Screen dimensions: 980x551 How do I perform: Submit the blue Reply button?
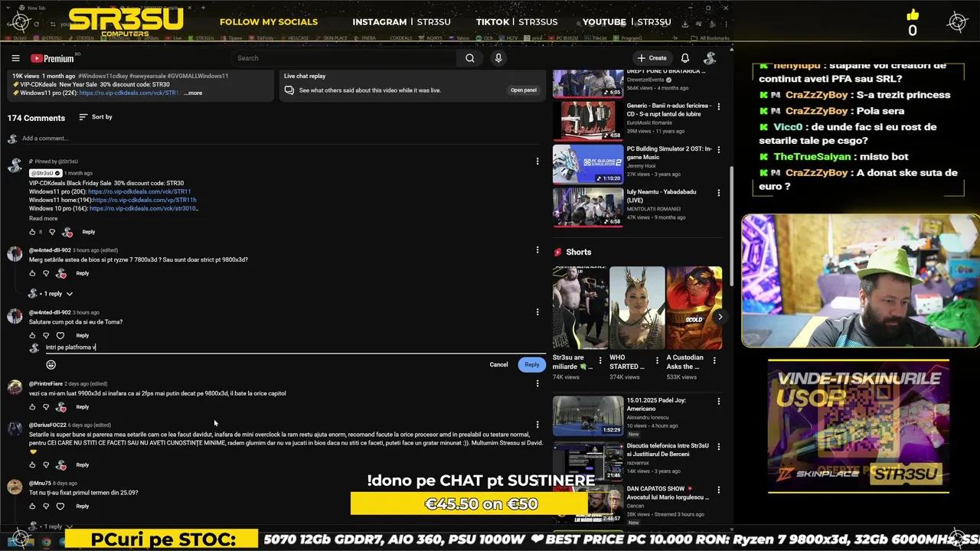tap(531, 364)
